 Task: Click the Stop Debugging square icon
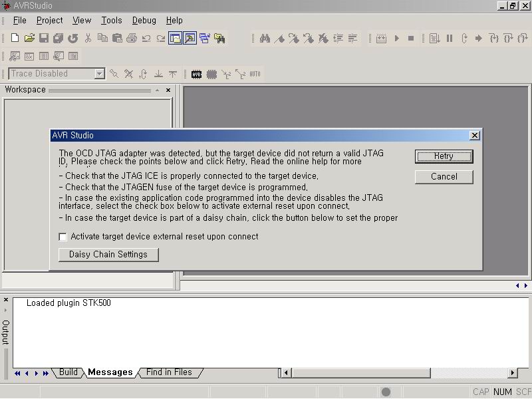tap(411, 39)
